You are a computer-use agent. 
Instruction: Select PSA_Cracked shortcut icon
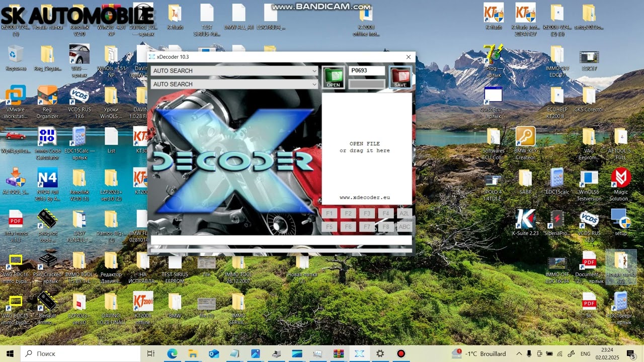pos(47,267)
